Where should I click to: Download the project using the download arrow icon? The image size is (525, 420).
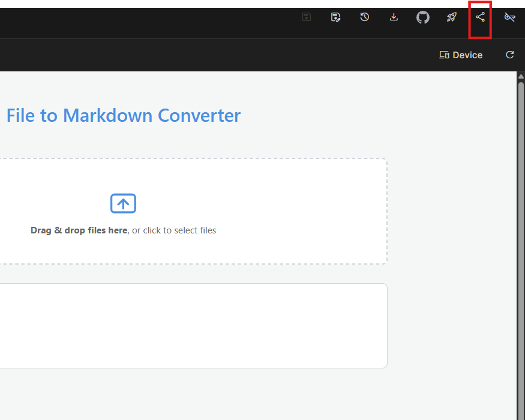pyautogui.click(x=394, y=17)
